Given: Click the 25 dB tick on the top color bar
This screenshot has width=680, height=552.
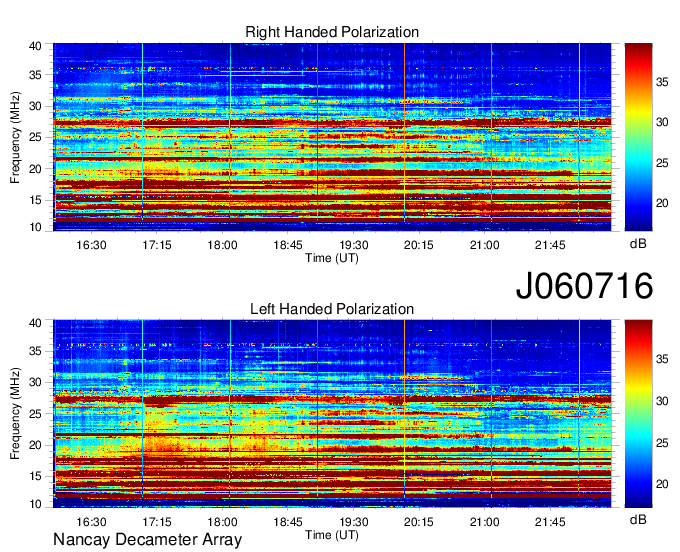Looking at the screenshot, I should 662,163.
